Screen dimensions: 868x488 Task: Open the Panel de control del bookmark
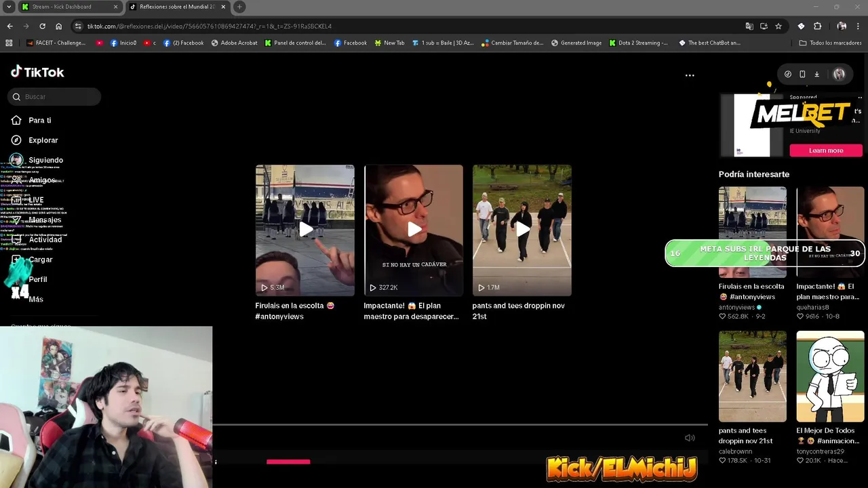point(296,43)
